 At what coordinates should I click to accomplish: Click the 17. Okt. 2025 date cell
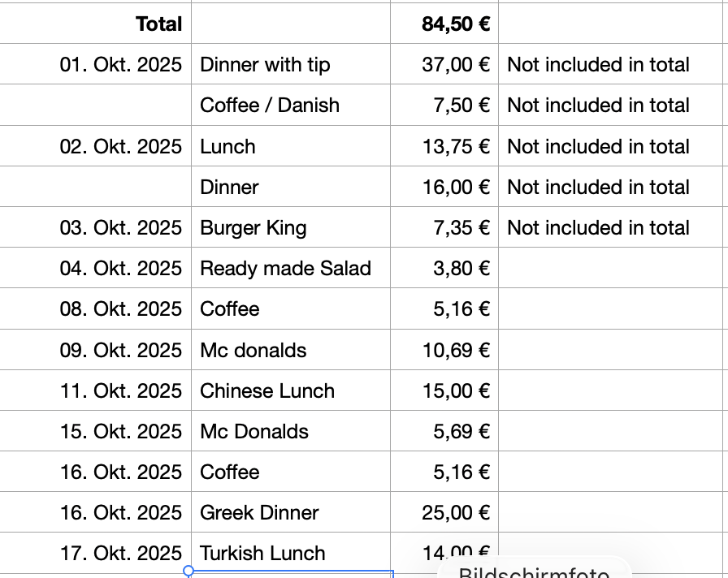pyautogui.click(x=120, y=553)
